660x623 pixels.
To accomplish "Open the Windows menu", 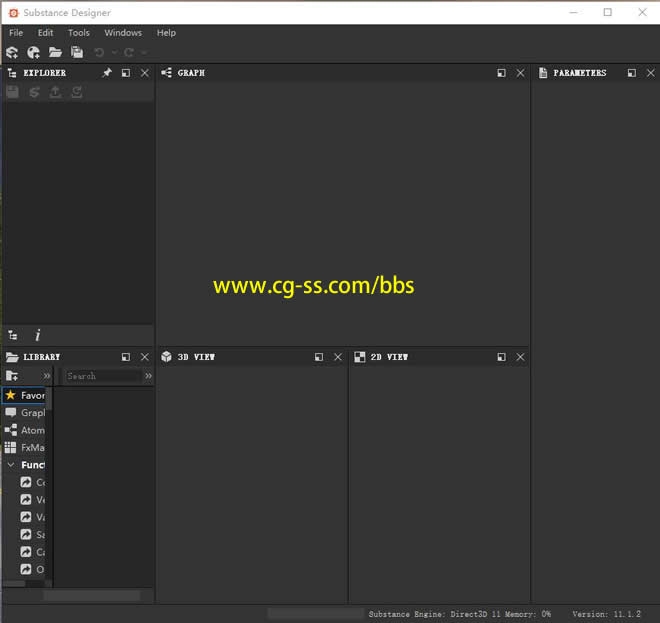I will point(123,33).
